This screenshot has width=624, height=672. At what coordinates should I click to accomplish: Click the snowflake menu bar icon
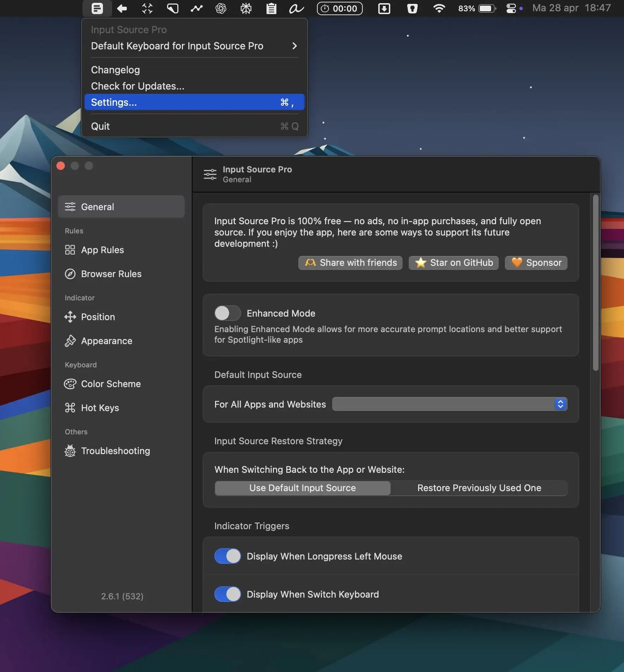[246, 8]
